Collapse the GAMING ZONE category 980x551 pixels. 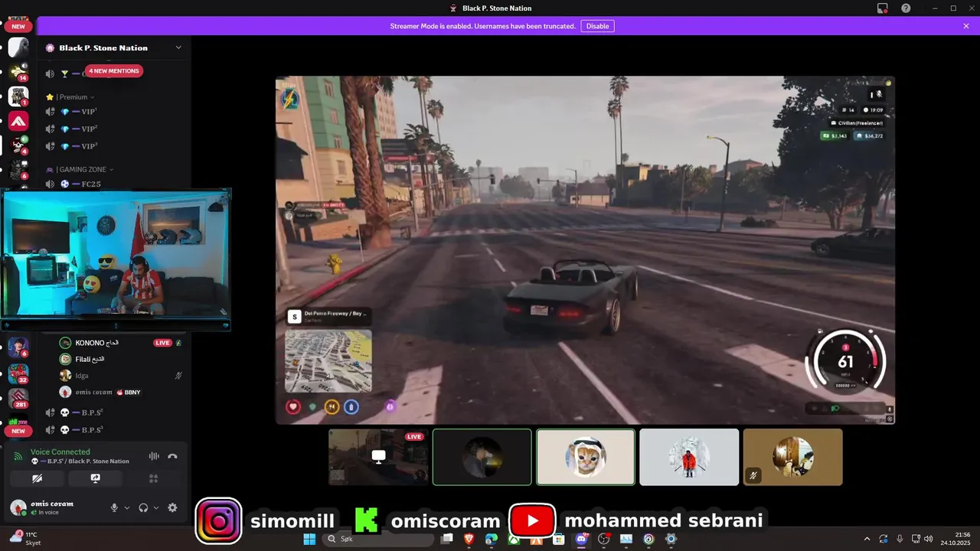[80, 169]
